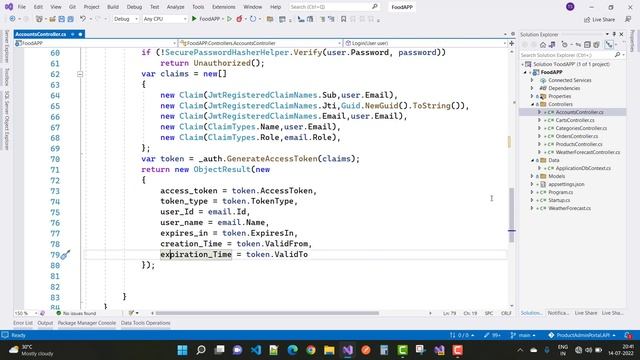Open the Microsoft Edge taskbar icon
640x360 pixels.
(x=292, y=350)
